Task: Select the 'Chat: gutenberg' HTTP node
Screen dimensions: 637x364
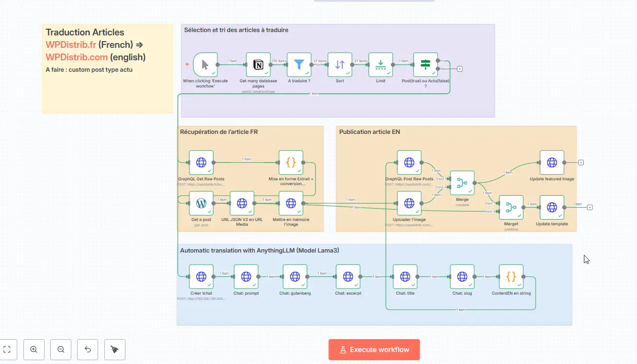Action: click(295, 276)
